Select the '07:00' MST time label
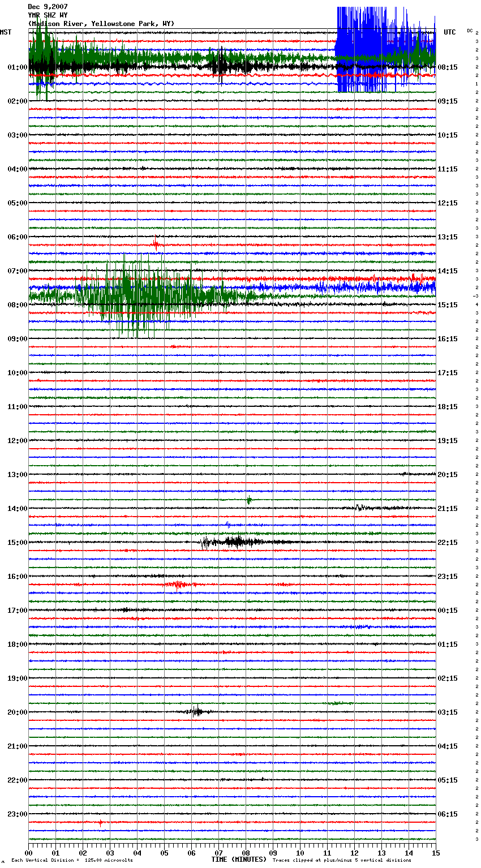 pos(18,271)
